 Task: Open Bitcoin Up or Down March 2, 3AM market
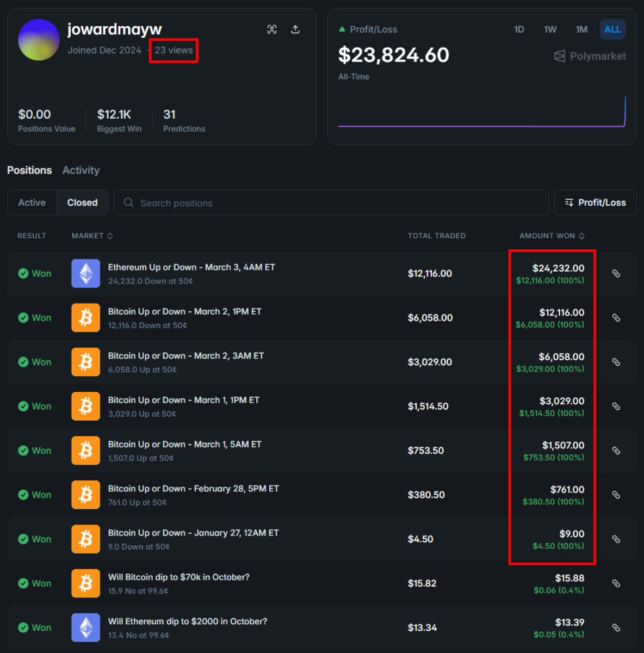186,356
